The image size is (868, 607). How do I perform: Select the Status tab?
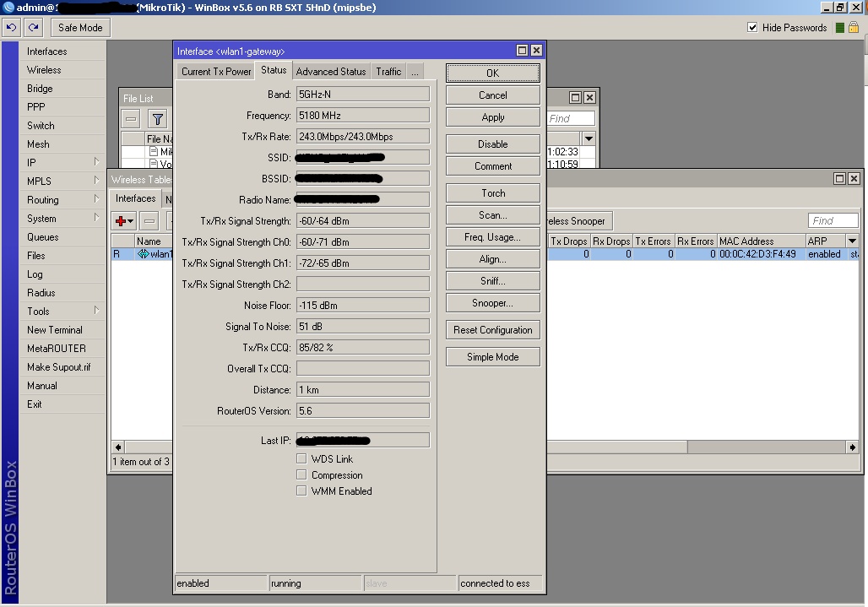(x=274, y=70)
